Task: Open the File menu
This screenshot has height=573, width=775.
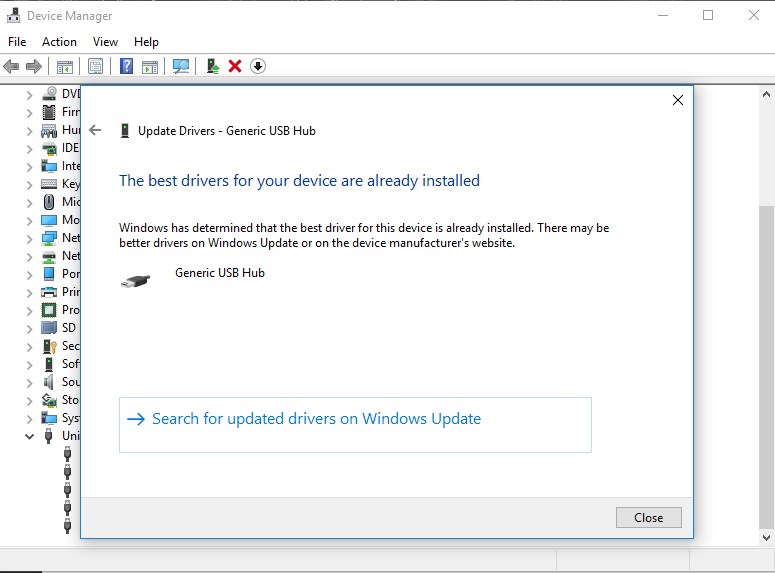Action: coord(17,42)
